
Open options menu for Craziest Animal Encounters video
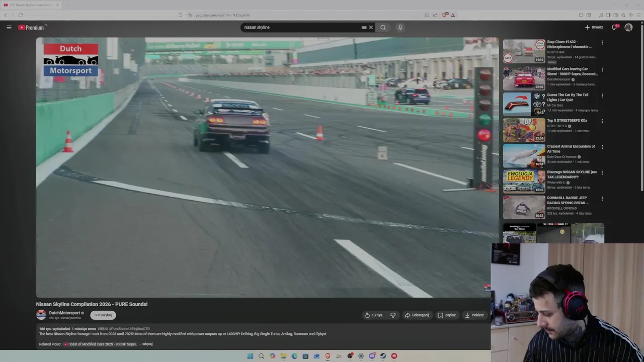[x=602, y=147]
